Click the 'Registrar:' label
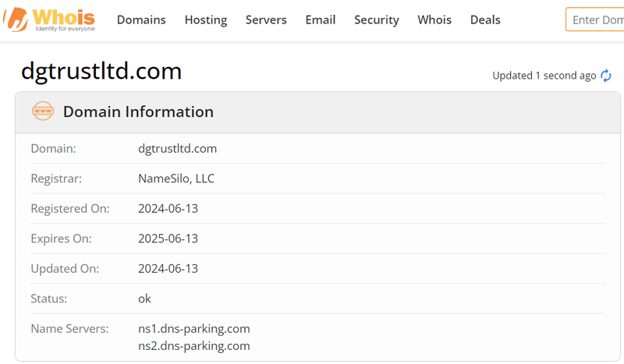The width and height of the screenshot is (624, 364). click(x=56, y=178)
